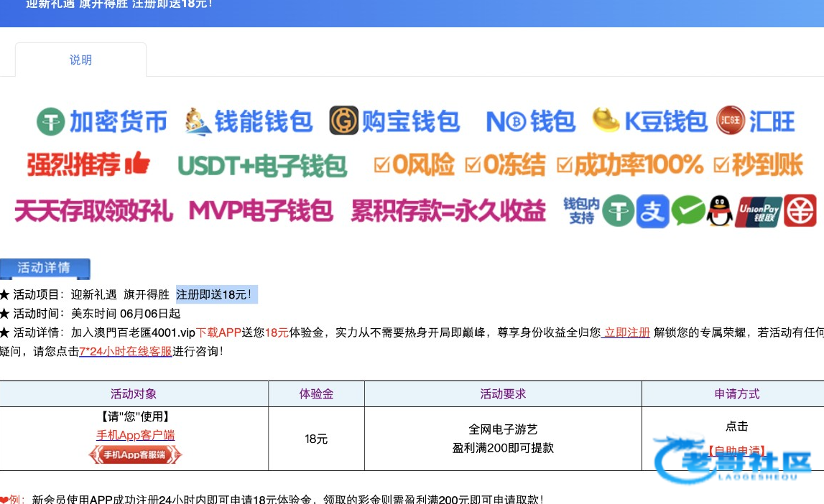The height and width of the screenshot is (504, 824).
Task: Open the 手机App客户端 red text link
Action: coord(135,435)
